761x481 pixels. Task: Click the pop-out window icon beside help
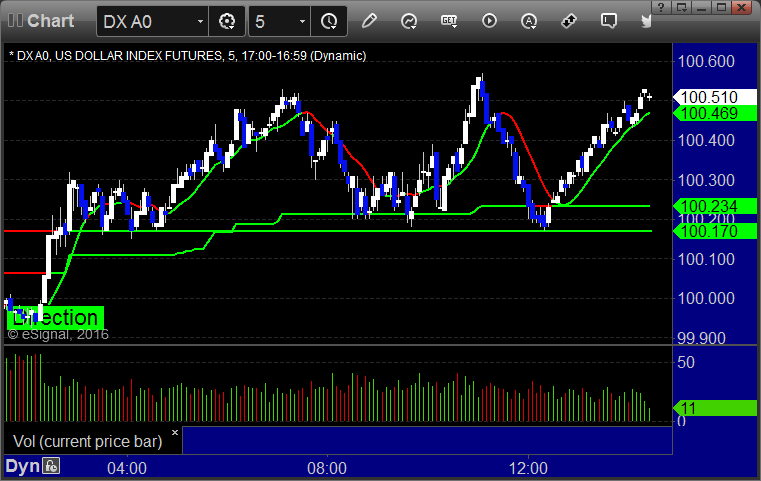(681, 7)
